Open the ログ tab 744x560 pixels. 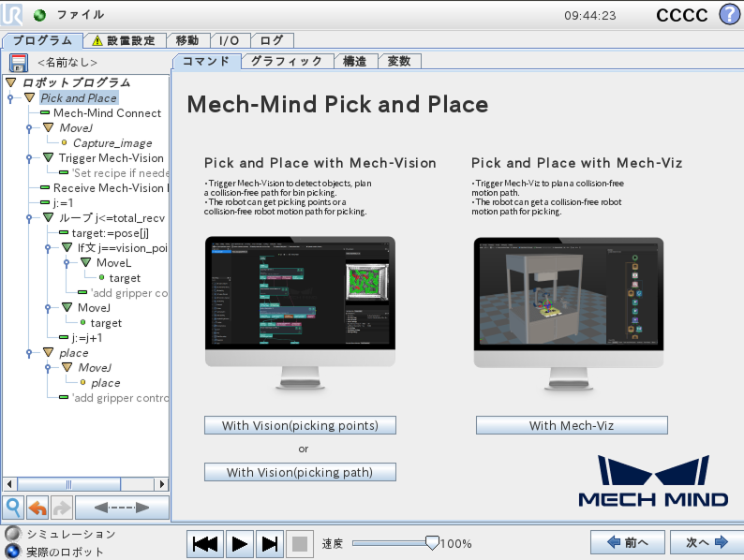272,41
